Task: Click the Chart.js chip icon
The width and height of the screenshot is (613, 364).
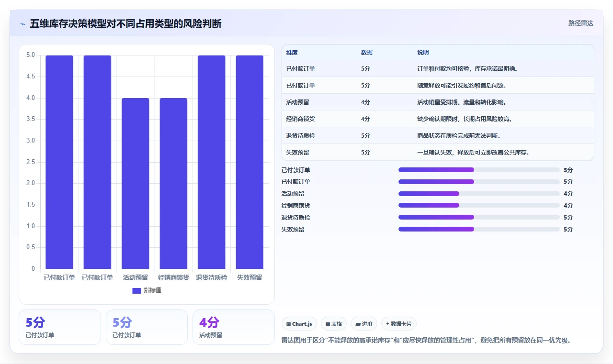Action: [288, 324]
